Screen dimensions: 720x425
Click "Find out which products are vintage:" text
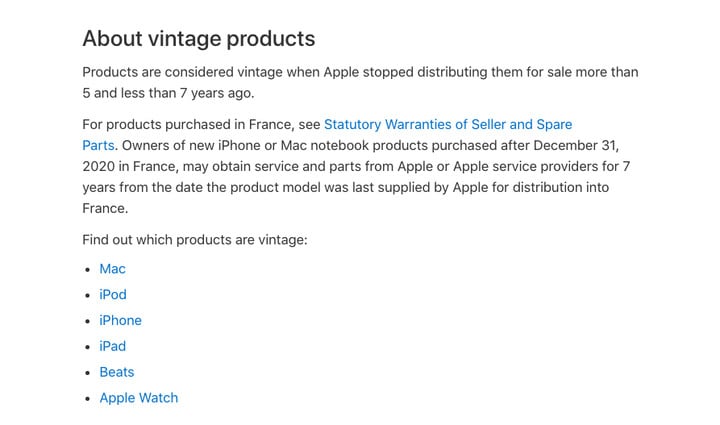click(x=194, y=240)
